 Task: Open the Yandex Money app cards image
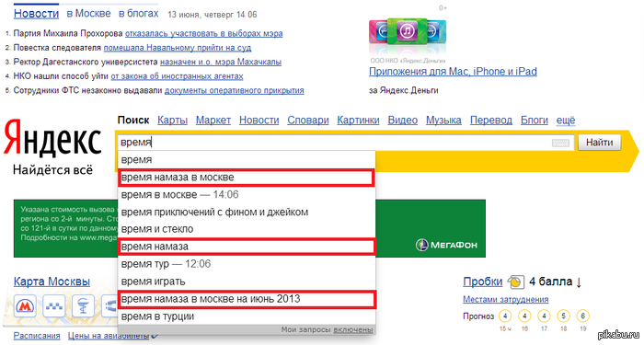pyautogui.click(x=407, y=32)
